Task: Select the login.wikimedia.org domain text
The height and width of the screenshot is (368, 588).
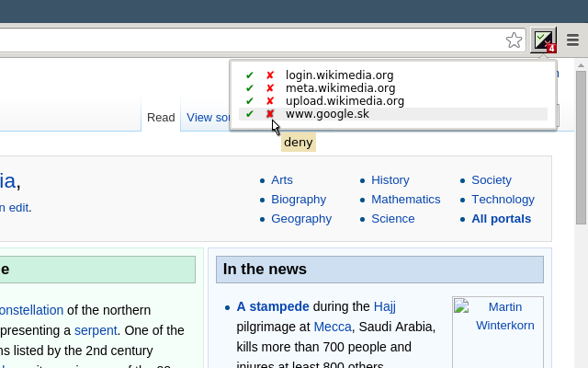Action: point(339,75)
